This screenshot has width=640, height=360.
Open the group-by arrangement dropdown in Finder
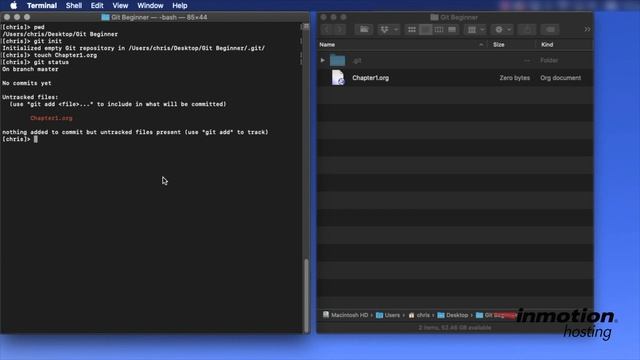click(476, 29)
